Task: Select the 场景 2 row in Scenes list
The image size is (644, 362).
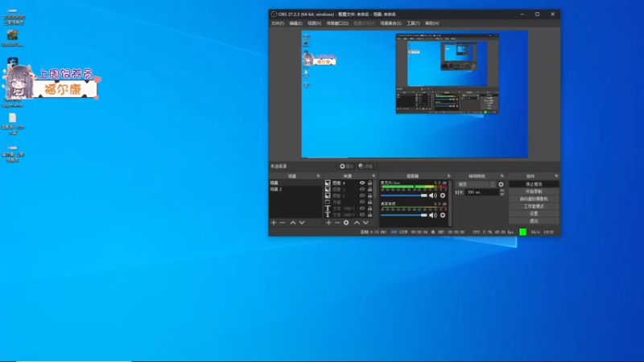Action: [295, 189]
